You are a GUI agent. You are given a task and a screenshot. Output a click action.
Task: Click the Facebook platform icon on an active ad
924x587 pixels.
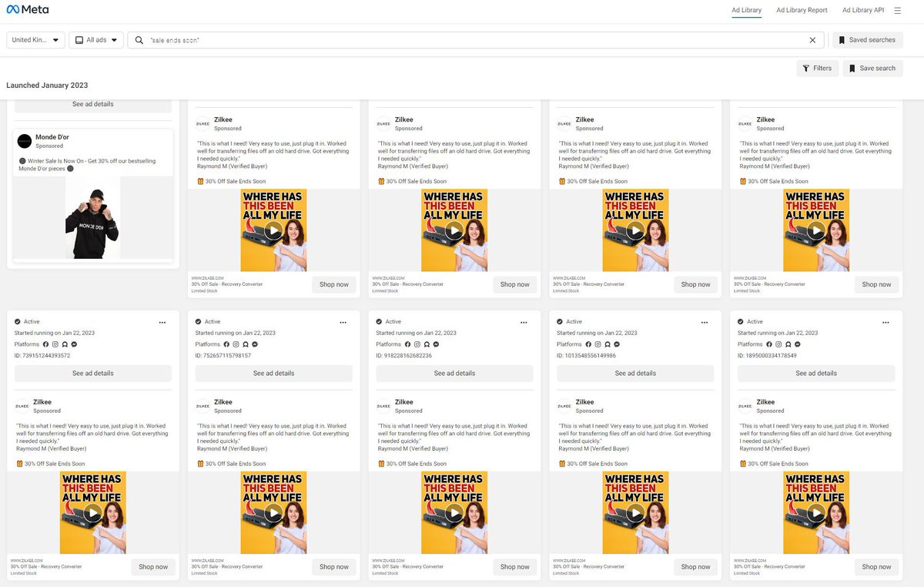click(45, 344)
